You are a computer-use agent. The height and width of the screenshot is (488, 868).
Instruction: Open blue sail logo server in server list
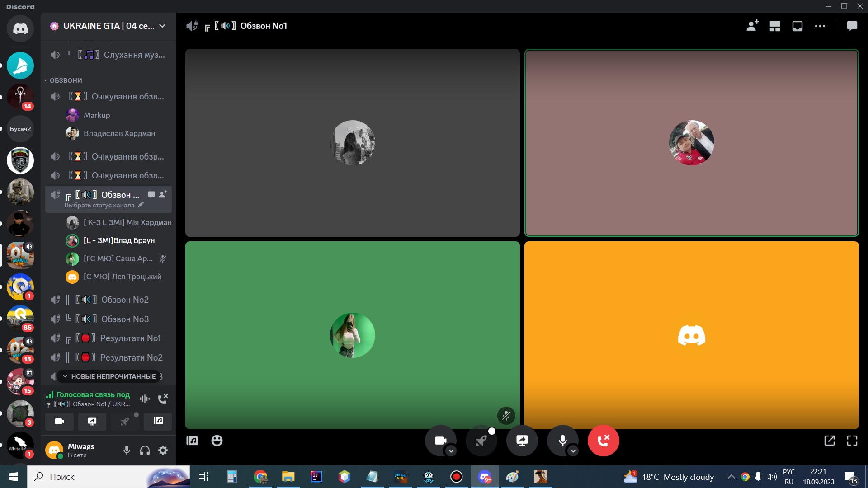(20, 66)
